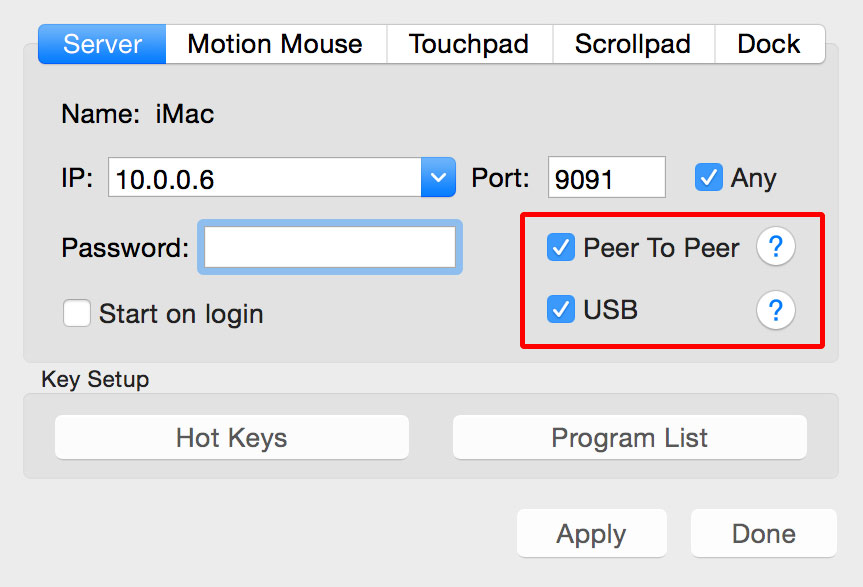Uncheck the USB checkbox
The height and width of the screenshot is (587, 863).
pyautogui.click(x=561, y=310)
